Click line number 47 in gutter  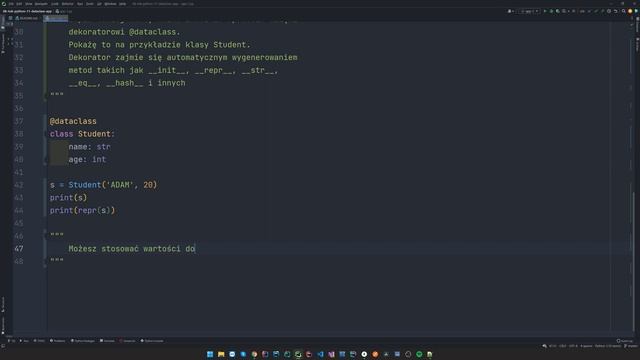point(19,249)
